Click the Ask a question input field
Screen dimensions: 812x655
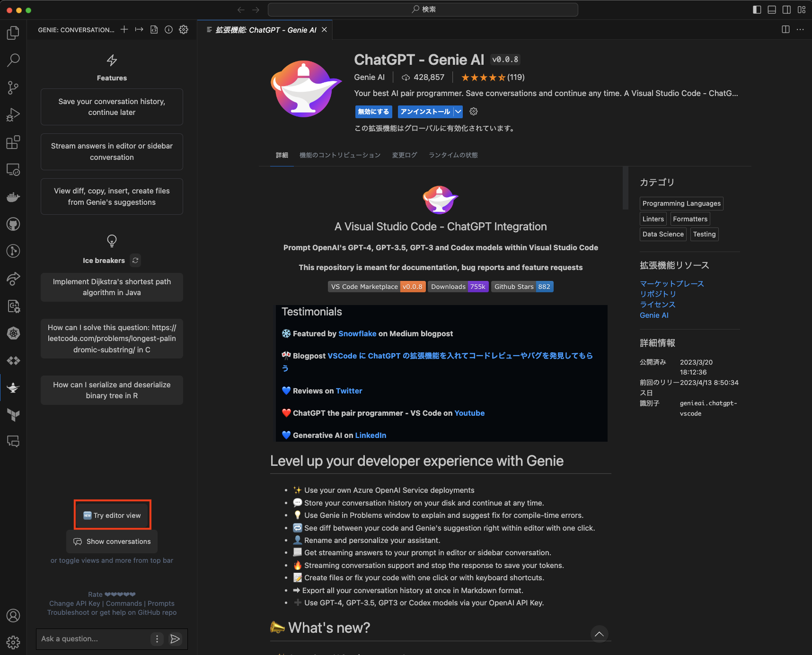[93, 639]
